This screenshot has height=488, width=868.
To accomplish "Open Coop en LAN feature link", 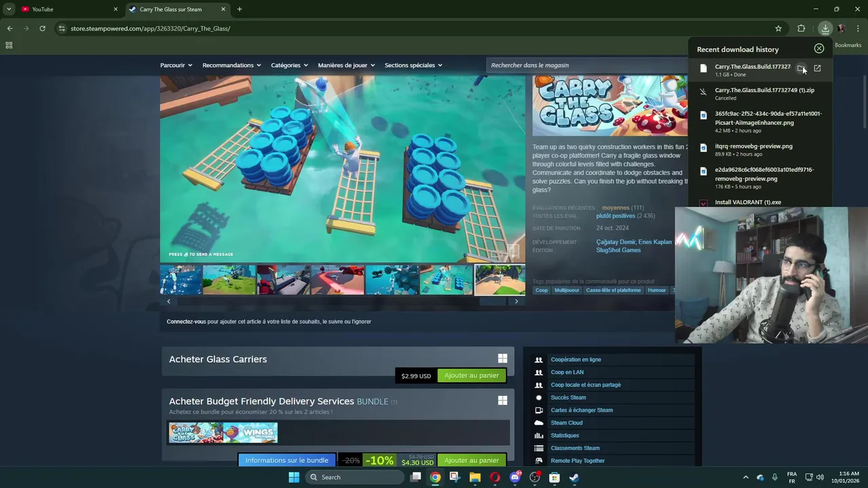I will coord(567,372).
